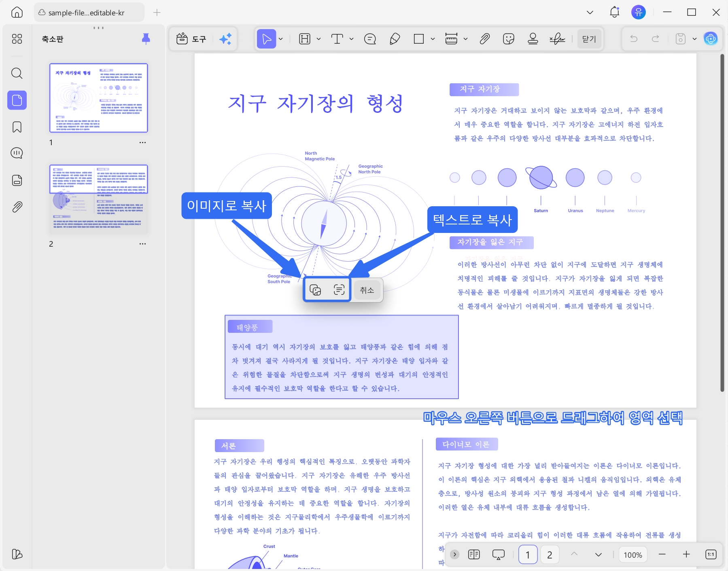The height and width of the screenshot is (571, 728).
Task: Open the user account avatar
Action: (x=639, y=12)
